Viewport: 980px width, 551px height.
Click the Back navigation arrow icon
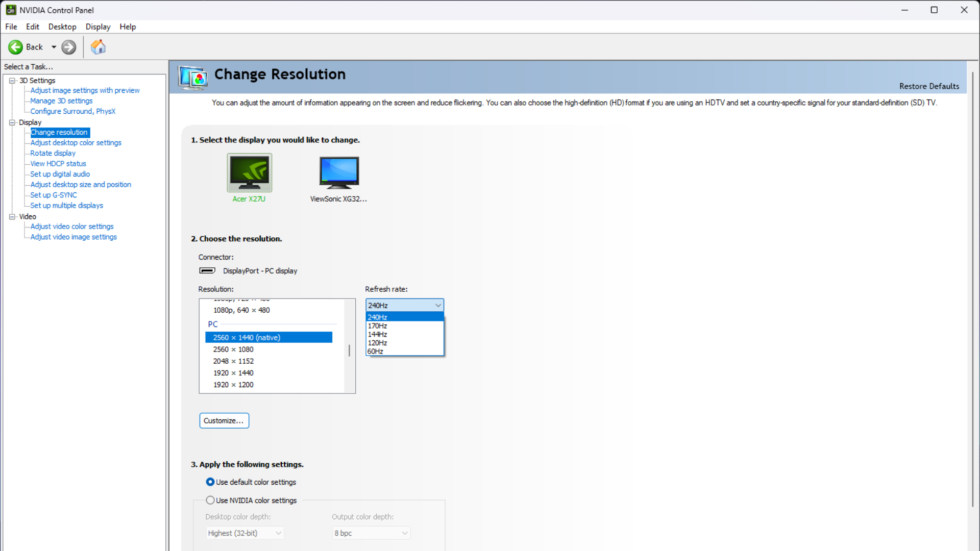(15, 47)
